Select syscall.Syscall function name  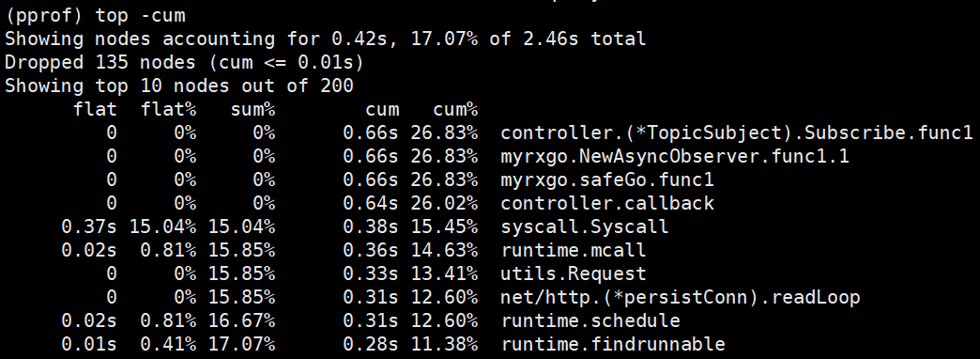pyautogui.click(x=585, y=226)
